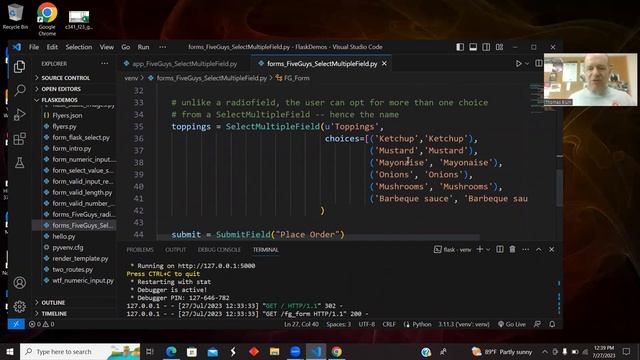Toggle the bottom panel layout icon
The width and height of the screenshot is (640, 360).
[x=473, y=47]
